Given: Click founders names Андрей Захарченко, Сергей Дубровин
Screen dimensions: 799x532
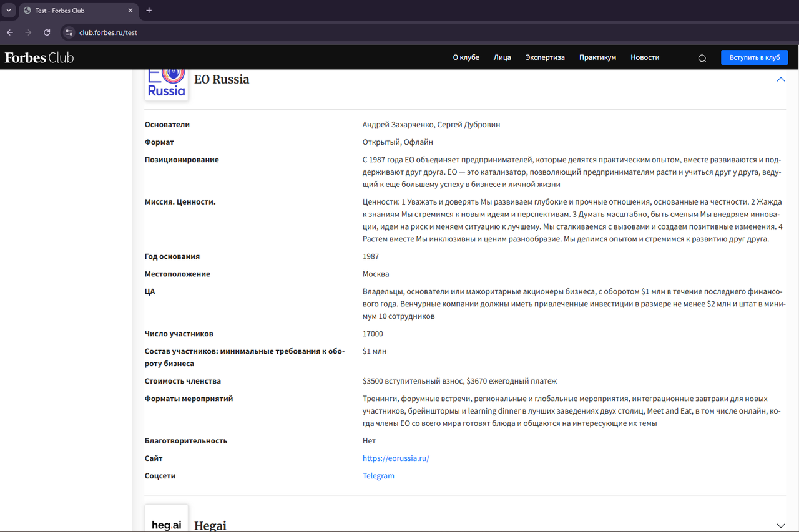Looking at the screenshot, I should tap(431, 125).
